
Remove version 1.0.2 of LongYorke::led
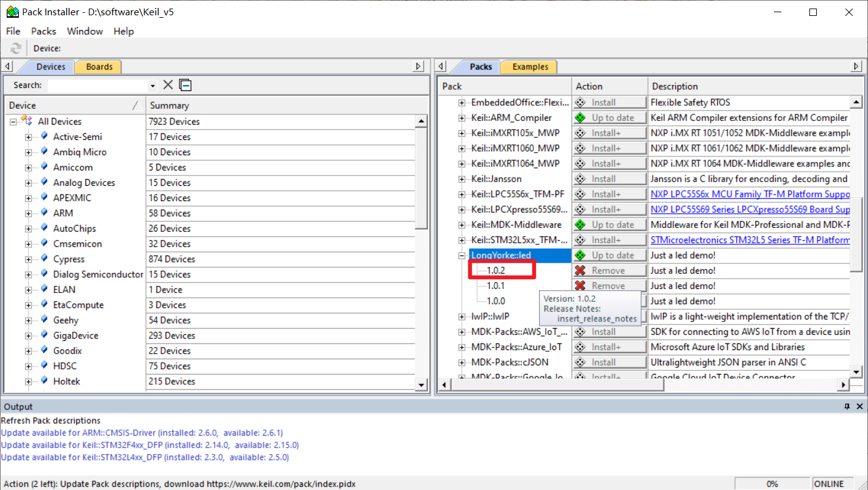(609, 270)
